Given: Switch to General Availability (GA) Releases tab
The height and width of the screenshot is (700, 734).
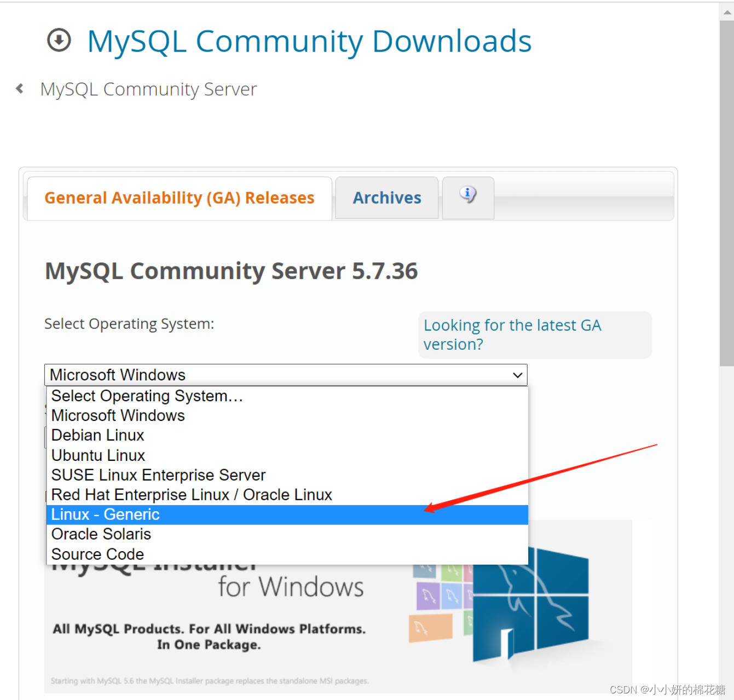Looking at the screenshot, I should (x=180, y=198).
